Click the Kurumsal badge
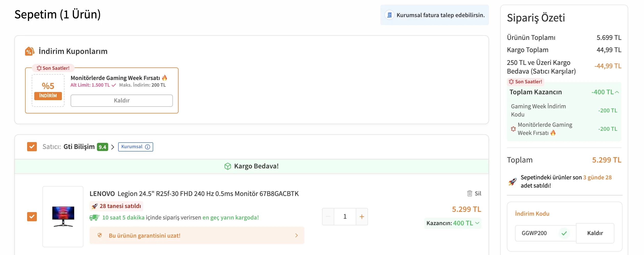Screen dimensions: 644x255 pyautogui.click(x=136, y=147)
